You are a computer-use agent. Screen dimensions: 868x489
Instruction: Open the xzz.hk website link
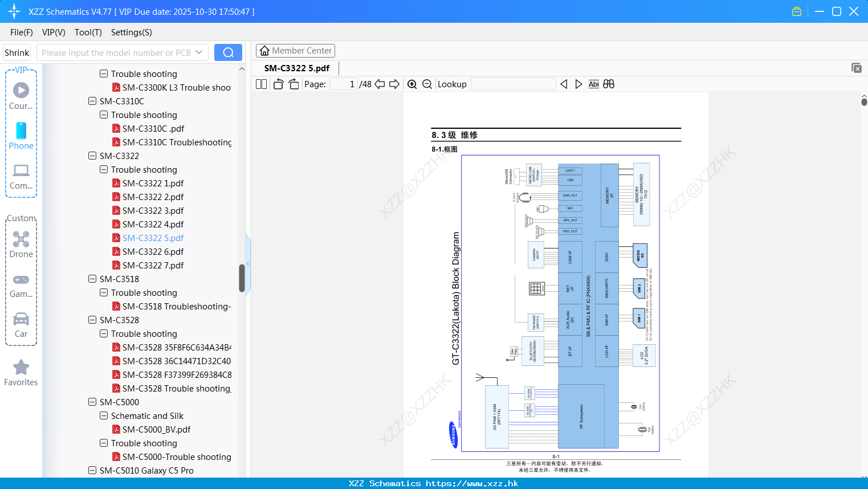472,483
